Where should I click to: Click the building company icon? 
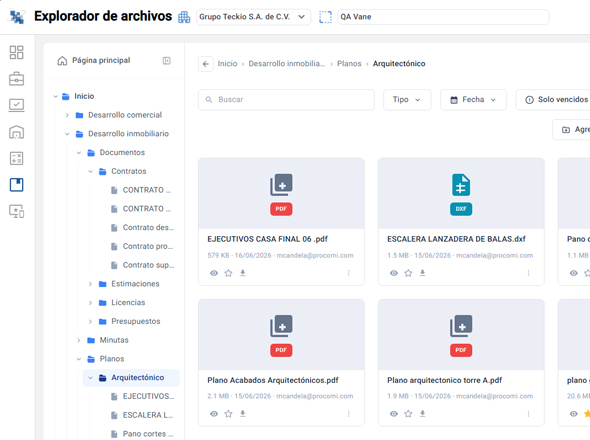(184, 17)
